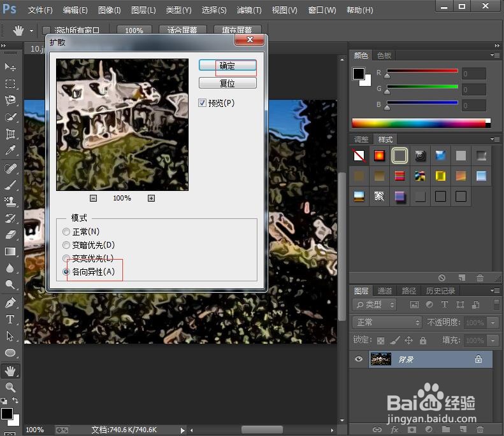Viewport: 504px width, 436px height.
Task: Select the 变暗优先(D) radio button
Action: [66, 245]
